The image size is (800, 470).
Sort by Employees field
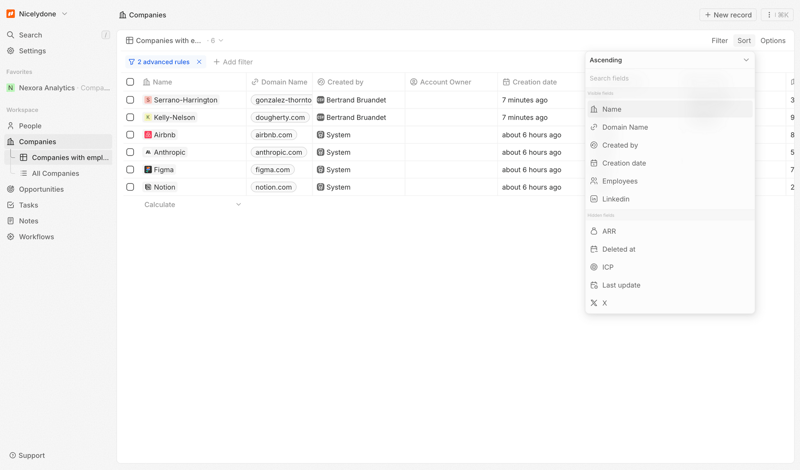[x=669, y=181]
